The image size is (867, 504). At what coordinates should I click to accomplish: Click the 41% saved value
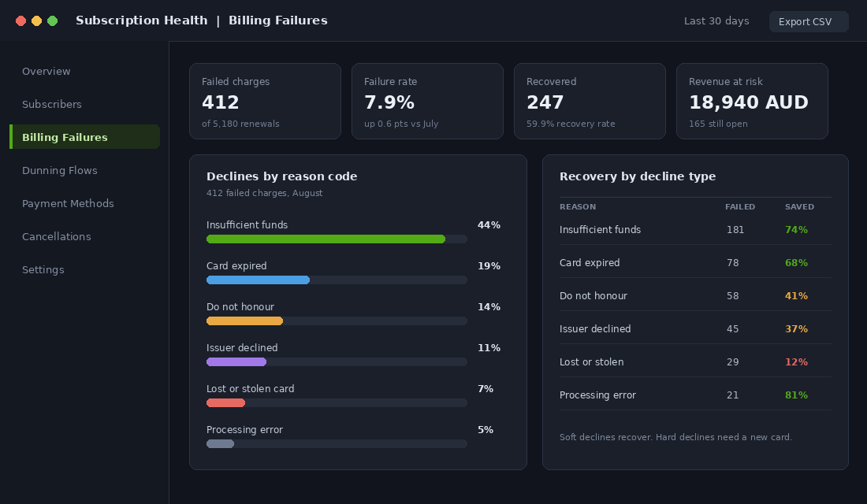(x=796, y=295)
